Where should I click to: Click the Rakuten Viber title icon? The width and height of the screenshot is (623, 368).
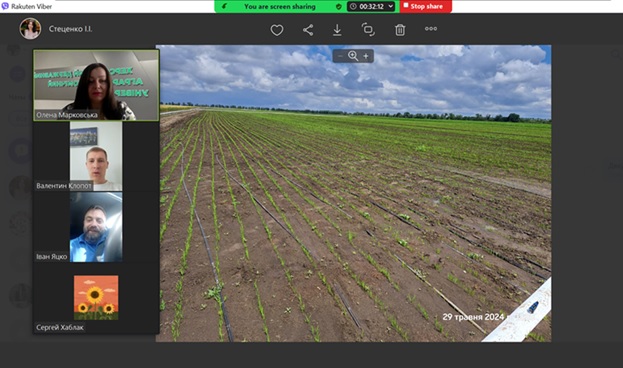(5, 6)
